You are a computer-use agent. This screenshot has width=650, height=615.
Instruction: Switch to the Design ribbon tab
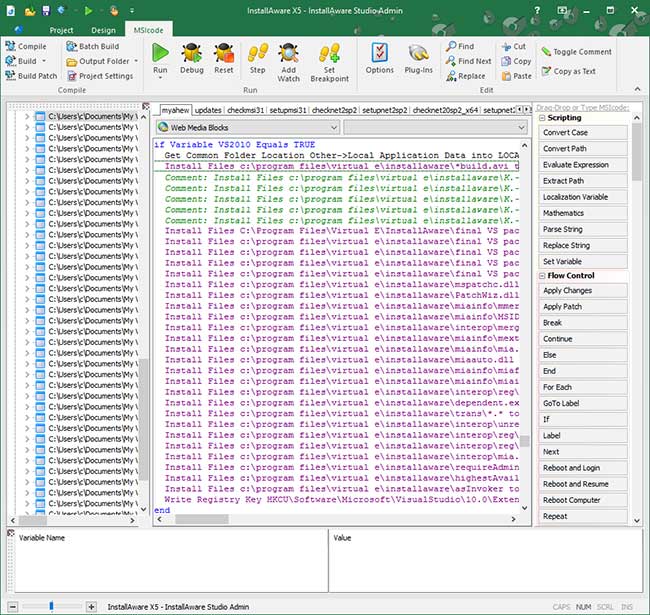tap(103, 30)
